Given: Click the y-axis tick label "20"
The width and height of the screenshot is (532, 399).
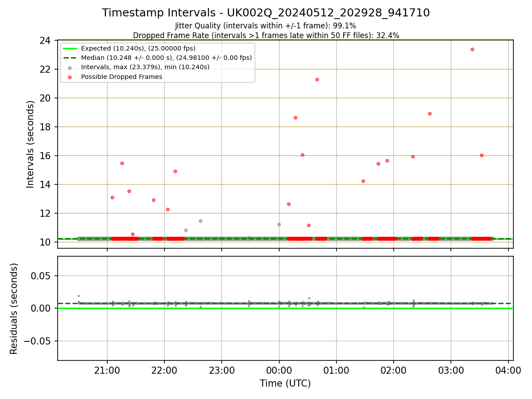Looking at the screenshot, I should pos(45,98).
